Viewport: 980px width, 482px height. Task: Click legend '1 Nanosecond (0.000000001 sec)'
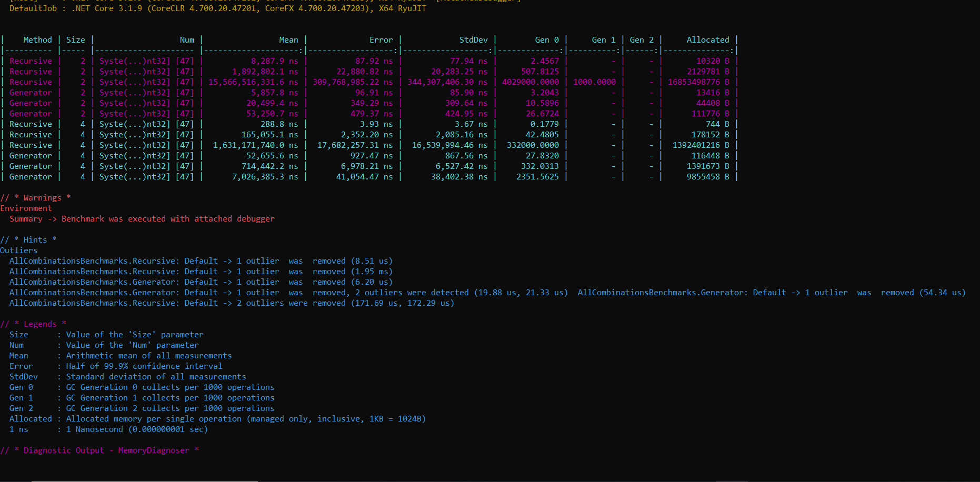coord(137,429)
